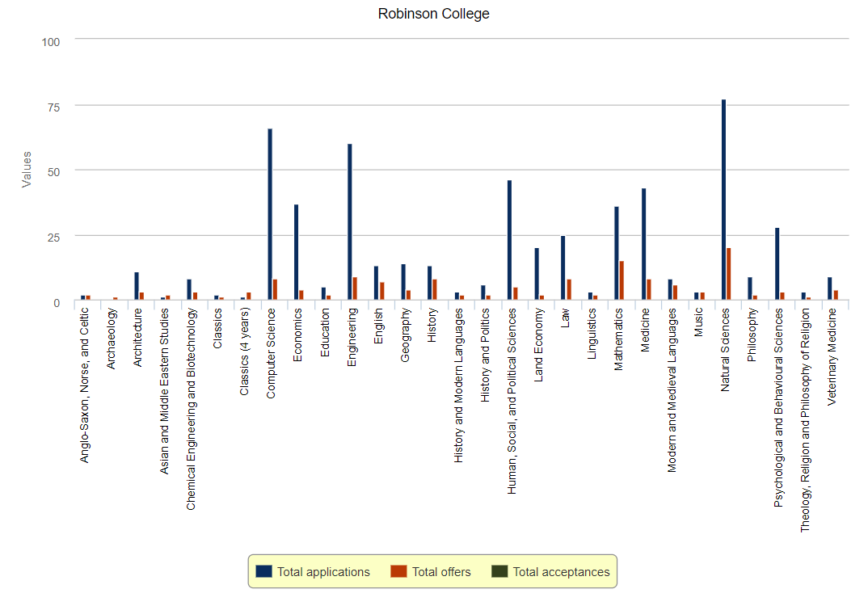Click the Linguistics axis label

(592, 333)
